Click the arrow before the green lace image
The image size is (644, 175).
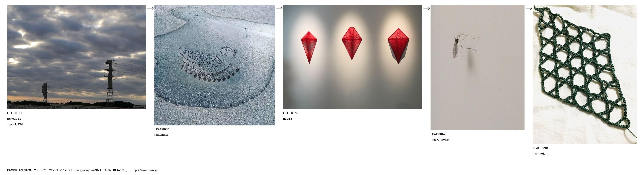coord(529,8)
